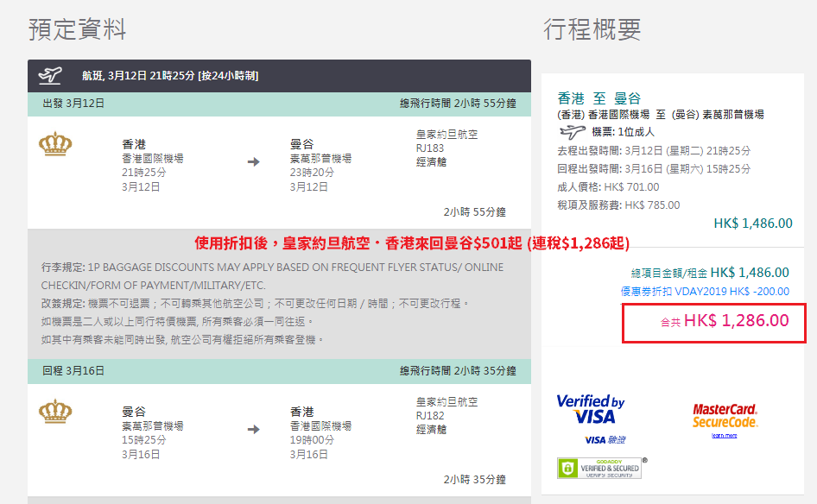
Task: Click the Royal Jordanian crown logo on the outbound flight
Action: pyautogui.click(x=55, y=144)
